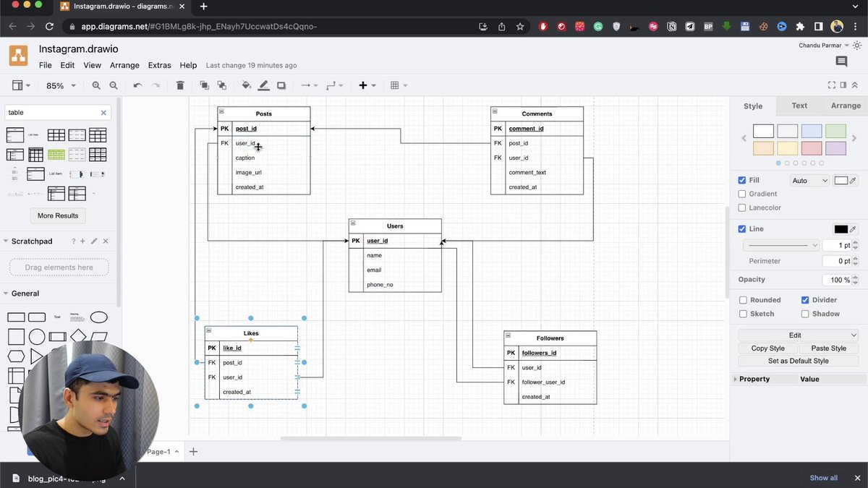Open the insert plus dropdown

(x=367, y=85)
